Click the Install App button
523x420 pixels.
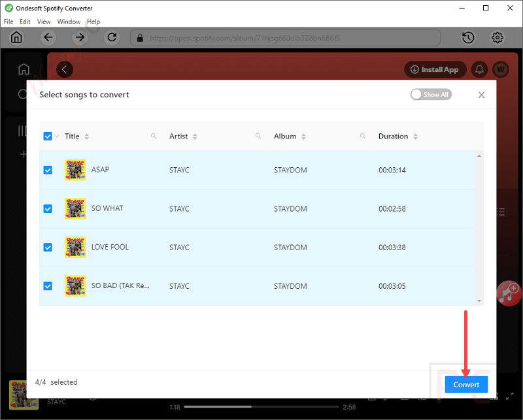[435, 69]
